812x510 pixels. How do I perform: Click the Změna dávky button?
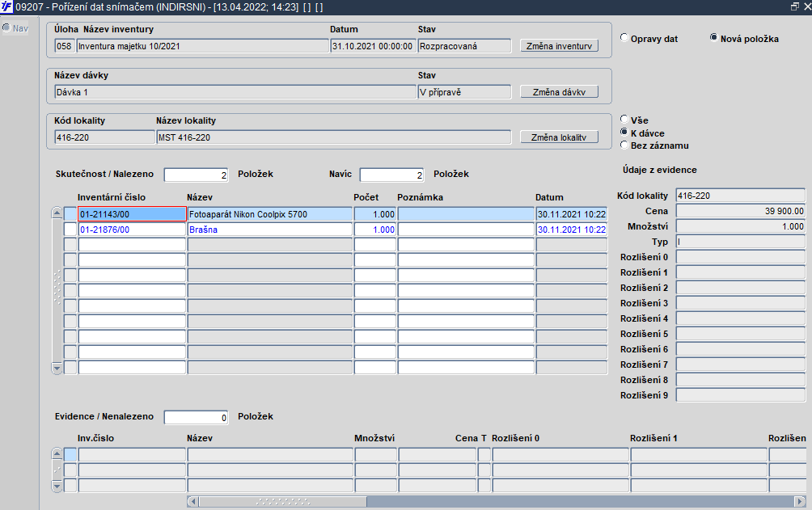pos(560,92)
